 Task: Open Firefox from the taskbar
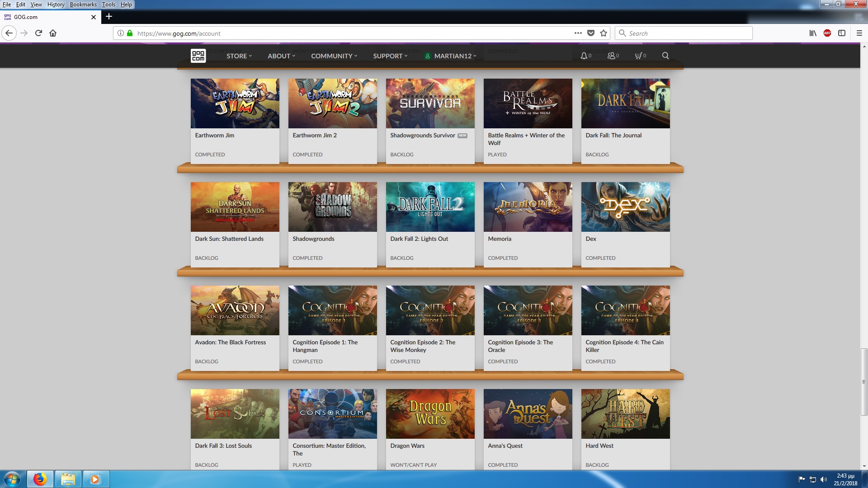(x=40, y=479)
